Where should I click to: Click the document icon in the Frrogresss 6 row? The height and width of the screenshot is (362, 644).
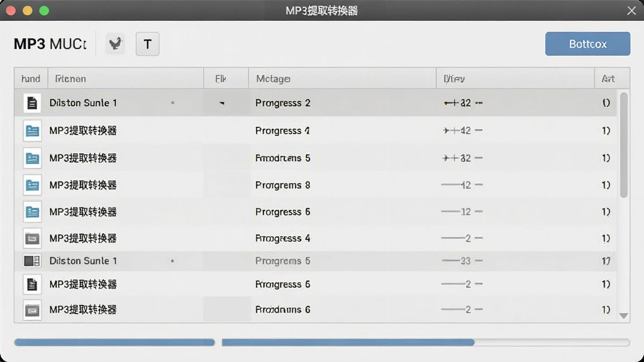pyautogui.click(x=32, y=284)
